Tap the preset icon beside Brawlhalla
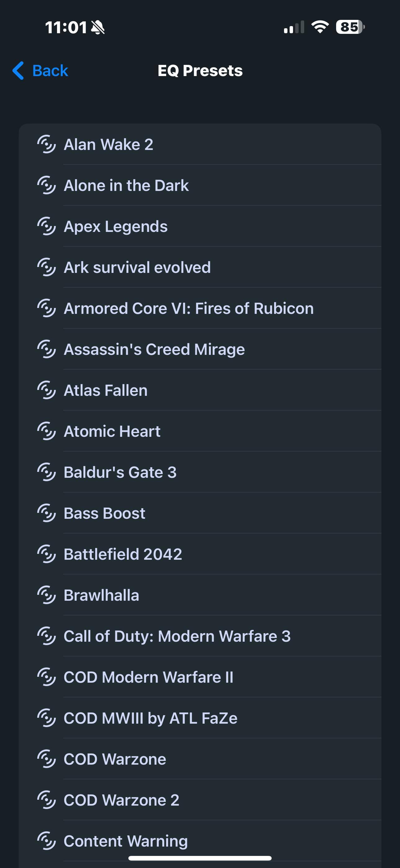400x868 pixels. [46, 595]
